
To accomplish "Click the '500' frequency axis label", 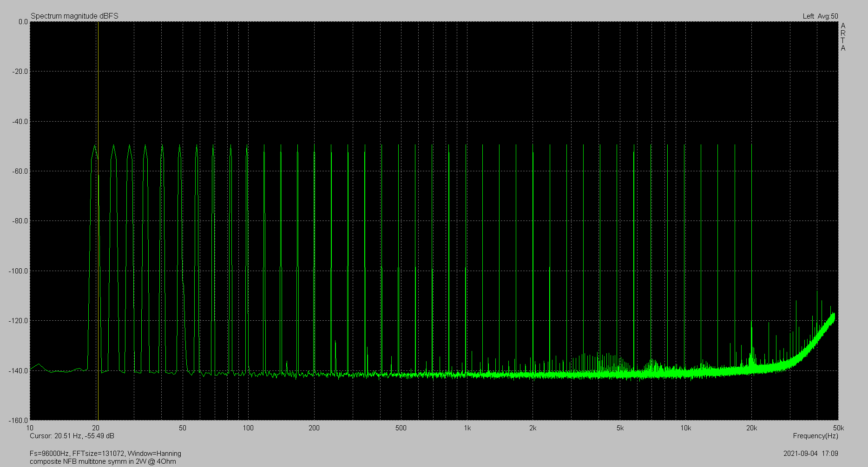I will pos(401,428).
